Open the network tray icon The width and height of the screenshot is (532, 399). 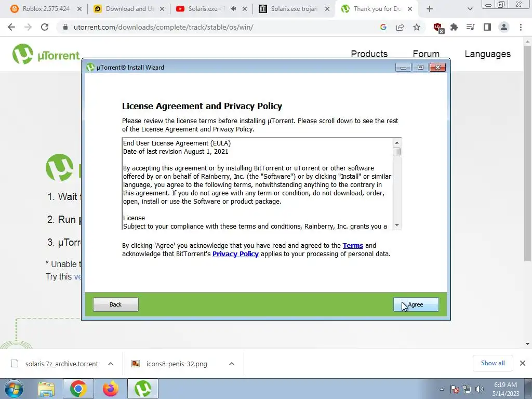(x=467, y=389)
